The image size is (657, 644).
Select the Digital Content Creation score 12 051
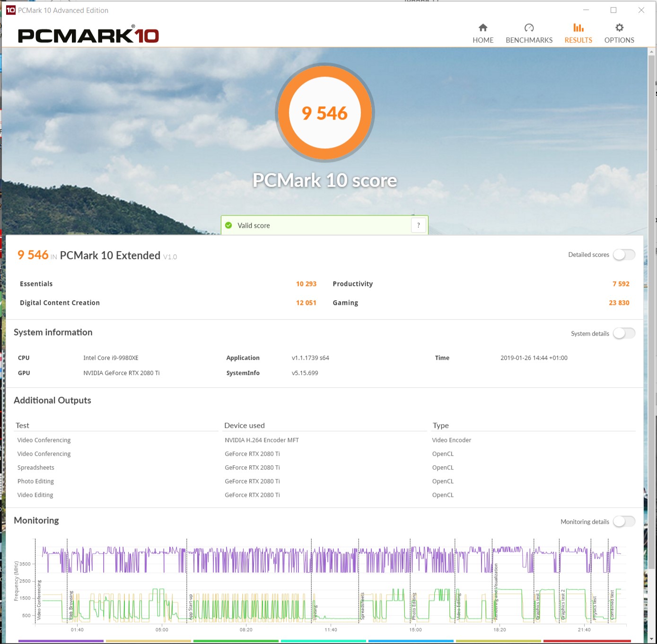point(306,303)
